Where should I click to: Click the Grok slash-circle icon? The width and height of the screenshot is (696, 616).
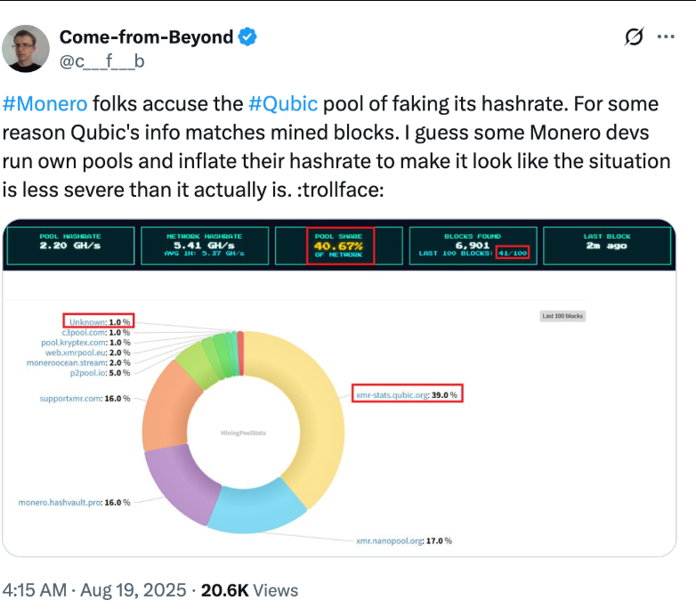pos(635,37)
